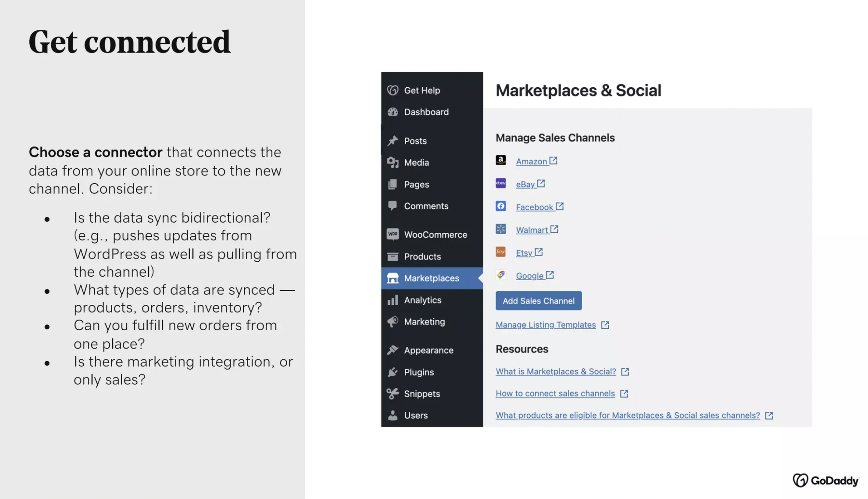Click the Marketing megaphone icon
Image resolution: width=868 pixels, height=499 pixels.
[393, 322]
